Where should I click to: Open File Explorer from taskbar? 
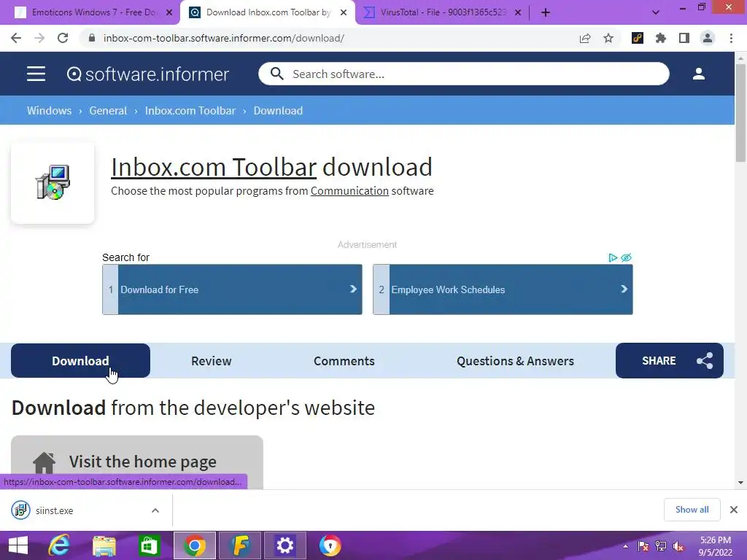coord(104,545)
